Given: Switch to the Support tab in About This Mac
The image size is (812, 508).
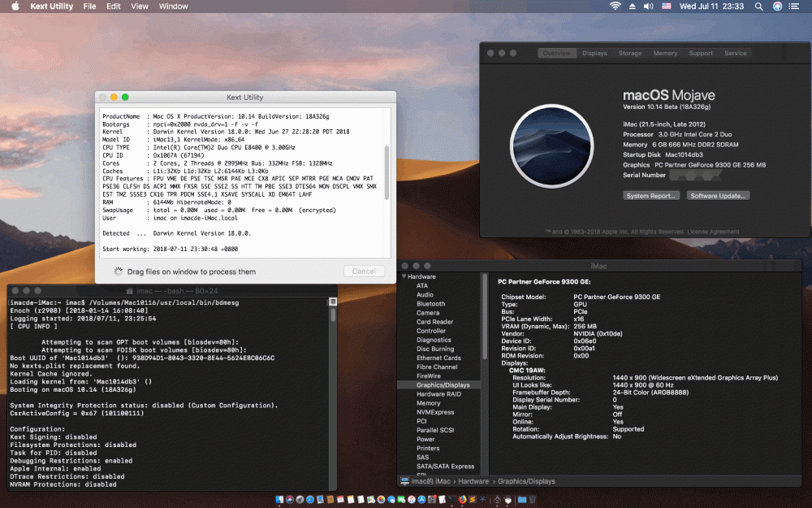Looking at the screenshot, I should 701,53.
